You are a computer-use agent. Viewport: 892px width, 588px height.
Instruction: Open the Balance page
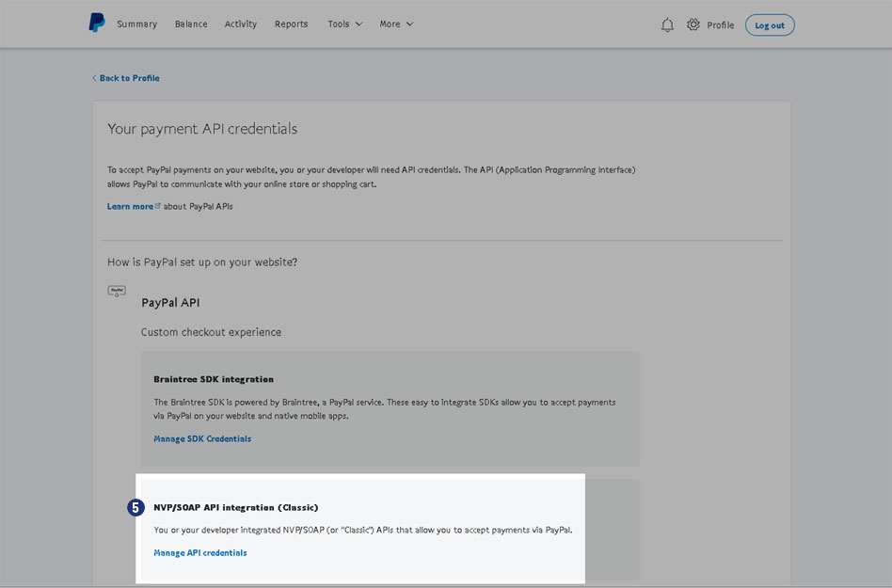click(191, 24)
